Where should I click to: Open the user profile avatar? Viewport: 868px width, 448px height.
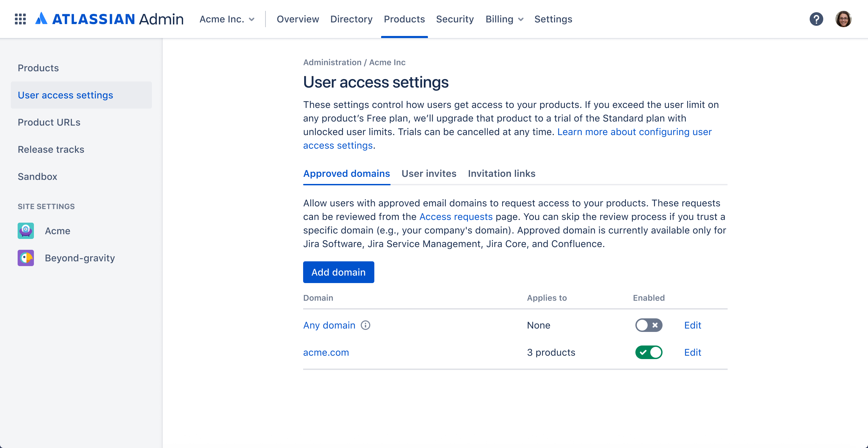pyautogui.click(x=844, y=19)
